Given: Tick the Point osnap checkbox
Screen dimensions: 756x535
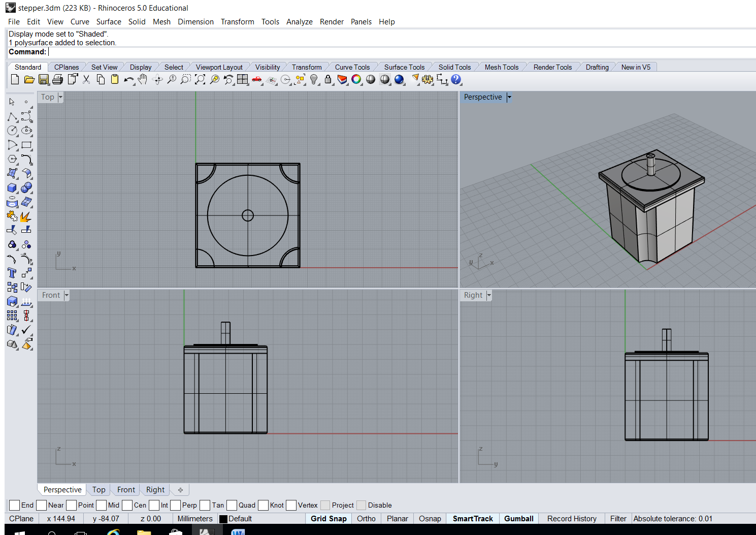Looking at the screenshot, I should 71,505.
